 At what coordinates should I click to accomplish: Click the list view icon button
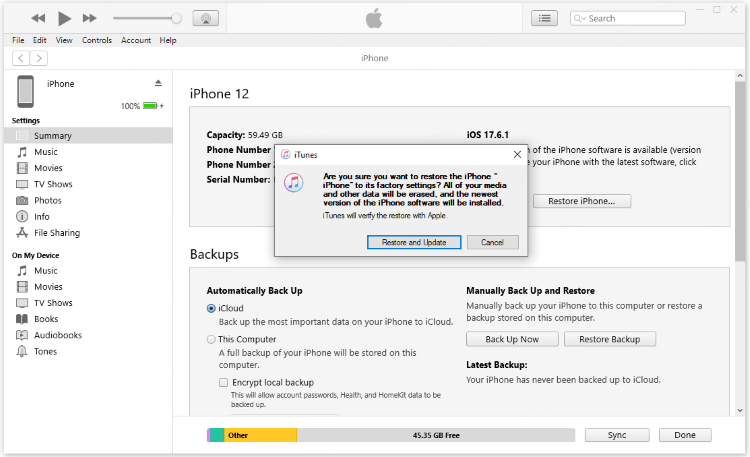coord(545,18)
